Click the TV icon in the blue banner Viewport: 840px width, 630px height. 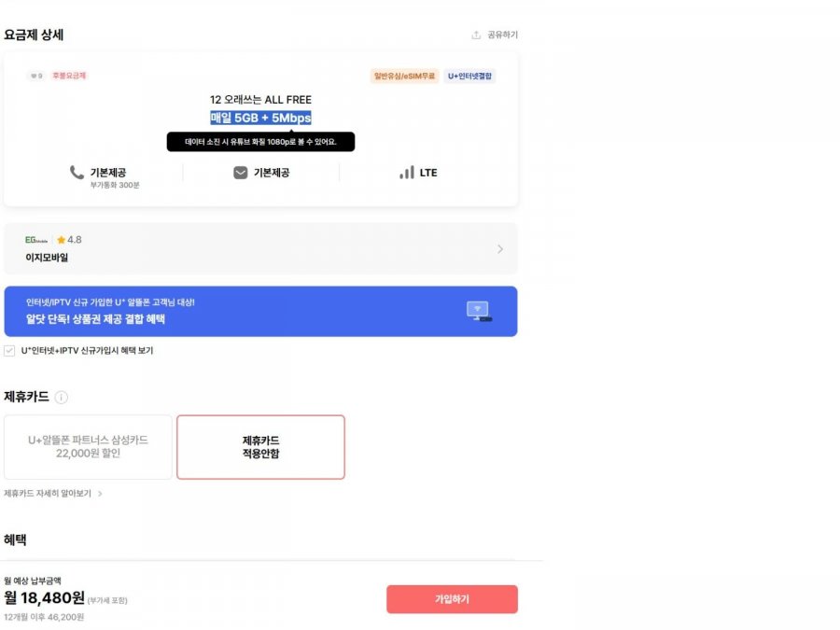point(480,313)
